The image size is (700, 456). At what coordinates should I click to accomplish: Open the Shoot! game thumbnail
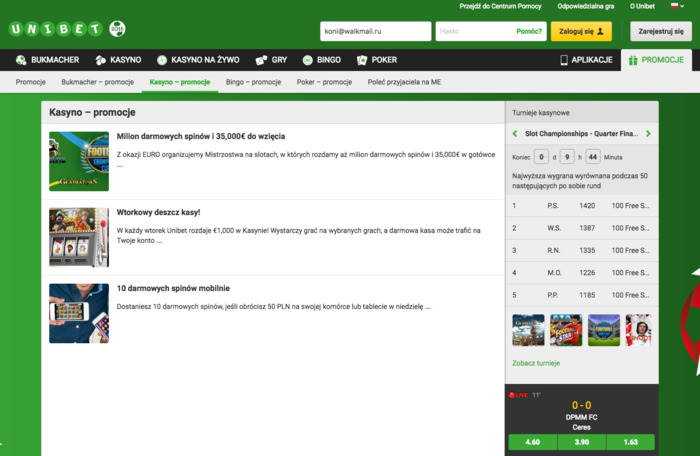click(639, 330)
